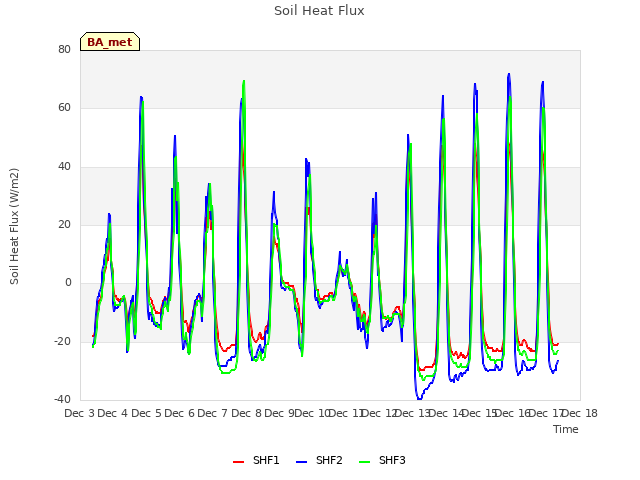
Task: Click the blue SHF2 legend swatch
Action: (x=301, y=462)
